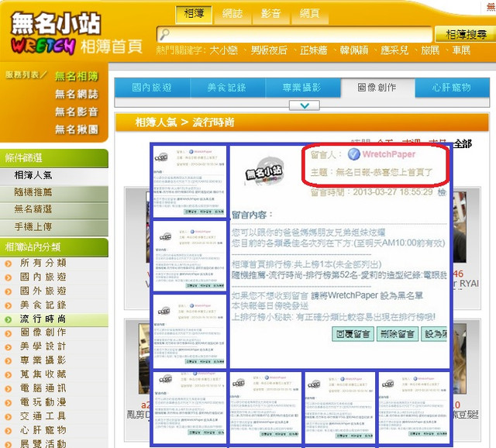Click the orange bullet icon beside 美學設計
The height and width of the screenshot is (448, 496).
pos(9,347)
